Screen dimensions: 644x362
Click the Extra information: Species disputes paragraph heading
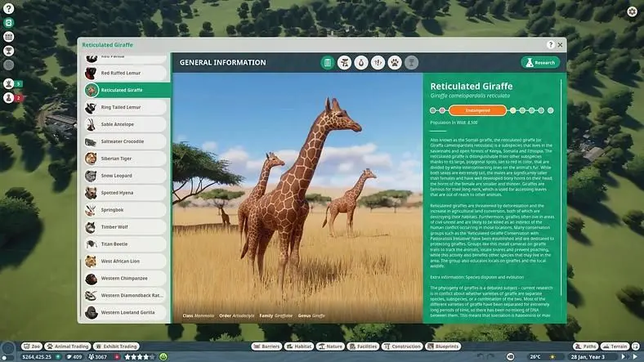click(x=476, y=277)
